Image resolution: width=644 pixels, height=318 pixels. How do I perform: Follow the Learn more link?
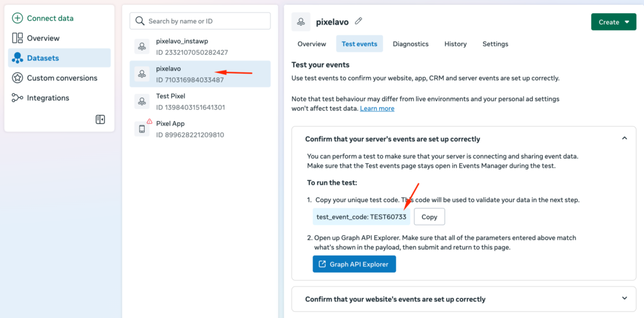click(x=377, y=108)
